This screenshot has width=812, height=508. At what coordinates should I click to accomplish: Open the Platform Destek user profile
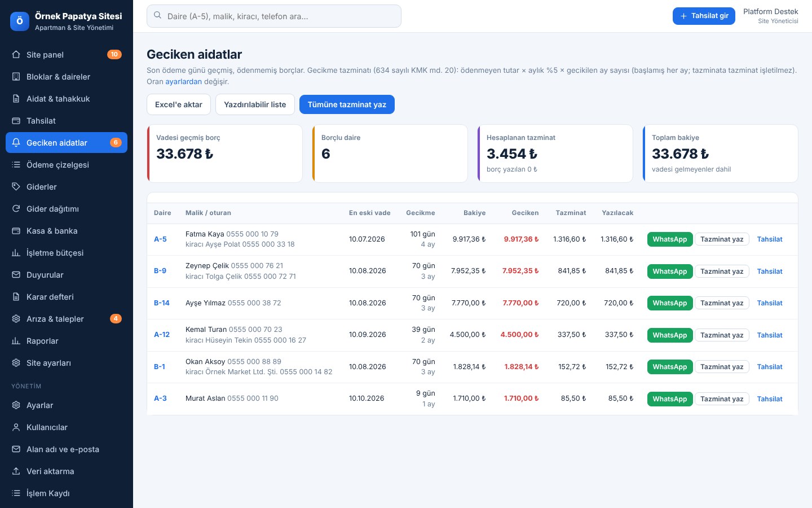pyautogui.click(x=770, y=16)
